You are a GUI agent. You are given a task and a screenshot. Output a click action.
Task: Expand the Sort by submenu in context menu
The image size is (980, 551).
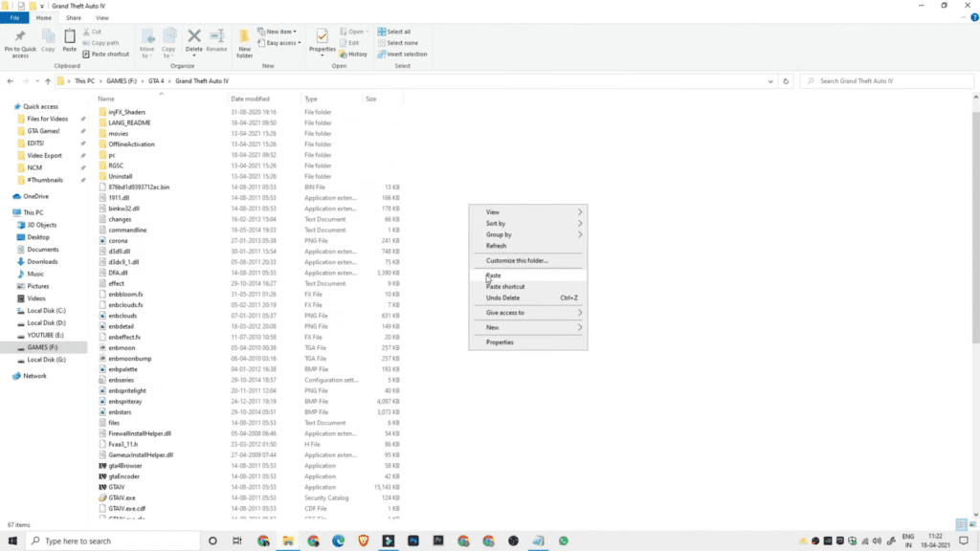(533, 223)
